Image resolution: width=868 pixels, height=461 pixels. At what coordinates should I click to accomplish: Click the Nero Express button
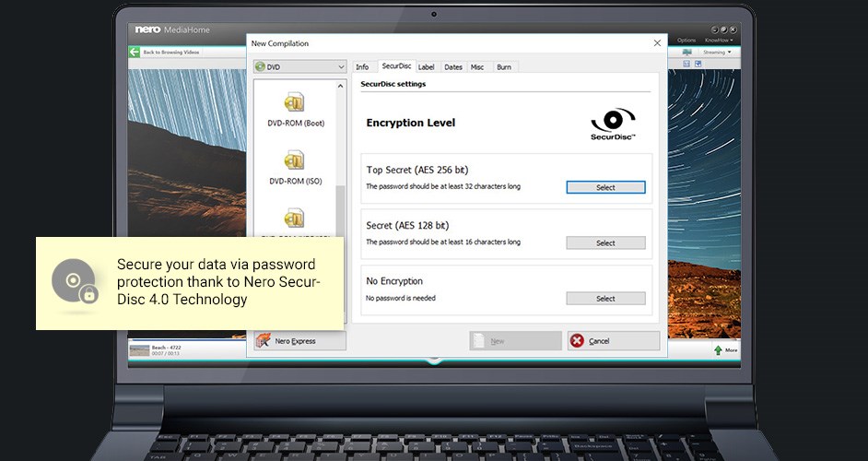pyautogui.click(x=300, y=341)
